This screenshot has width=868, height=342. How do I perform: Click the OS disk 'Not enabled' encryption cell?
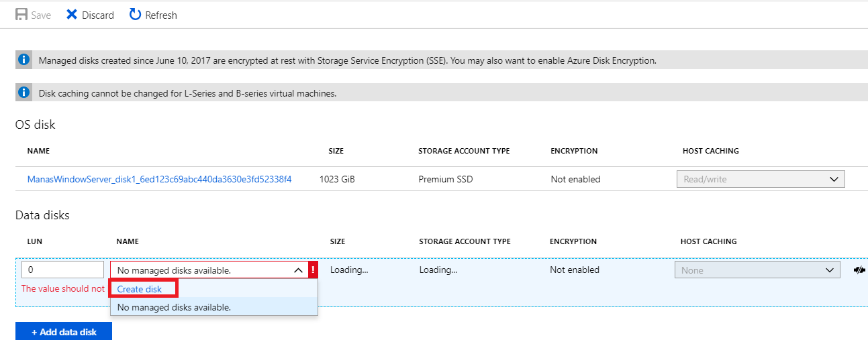coord(575,179)
